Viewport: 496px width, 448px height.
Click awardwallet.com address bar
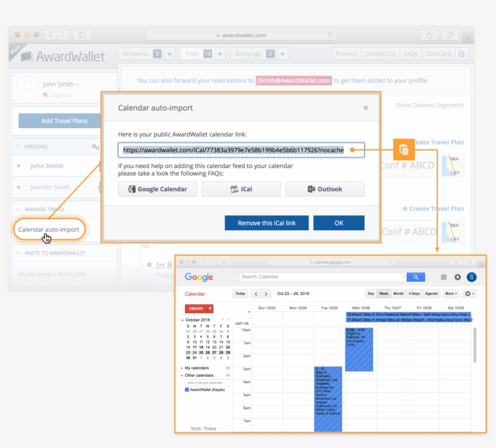click(x=241, y=35)
